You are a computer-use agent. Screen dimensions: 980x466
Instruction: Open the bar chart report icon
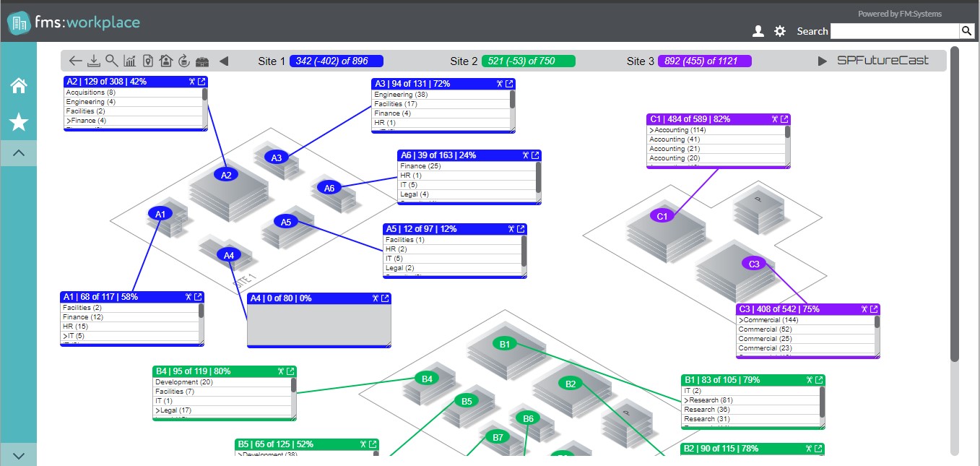click(130, 61)
